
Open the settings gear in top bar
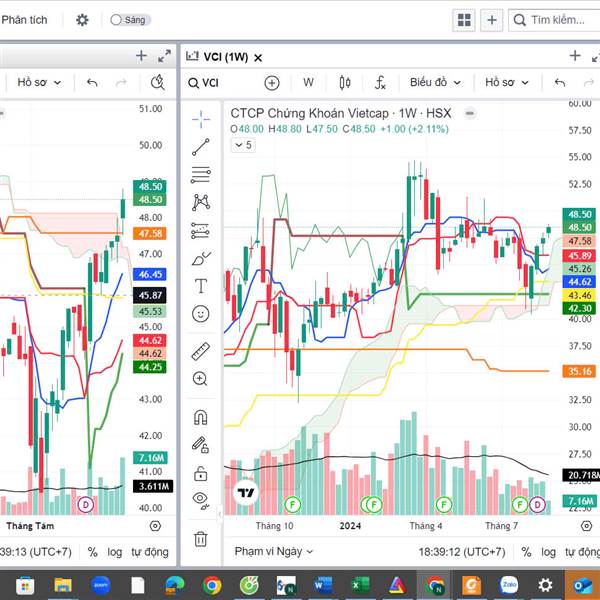pos(82,20)
